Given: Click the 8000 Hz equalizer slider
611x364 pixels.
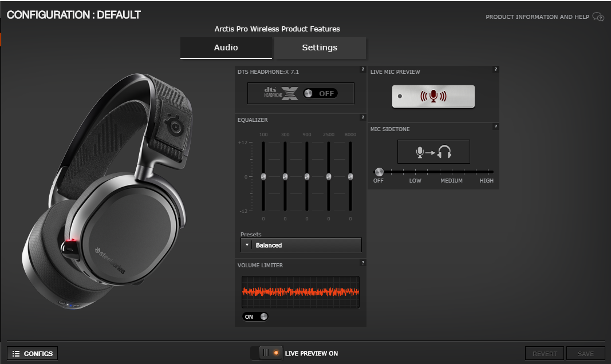Looking at the screenshot, I should 350,177.
